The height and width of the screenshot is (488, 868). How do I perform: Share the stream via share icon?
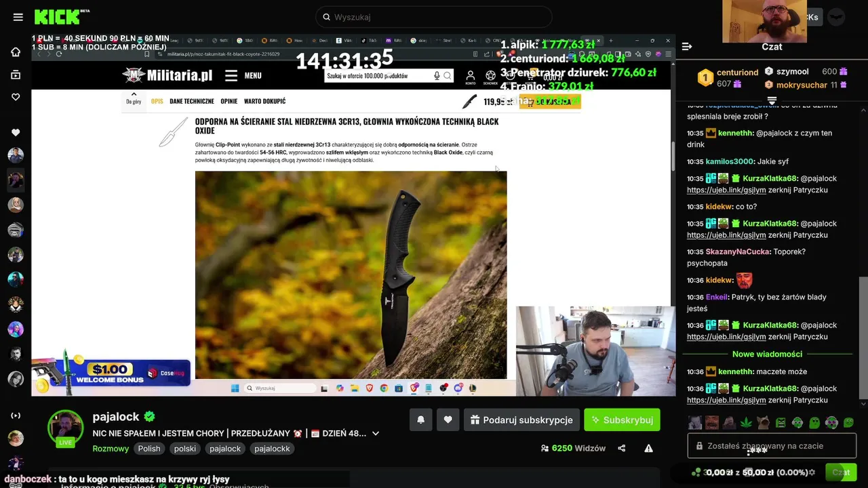[622, 448]
